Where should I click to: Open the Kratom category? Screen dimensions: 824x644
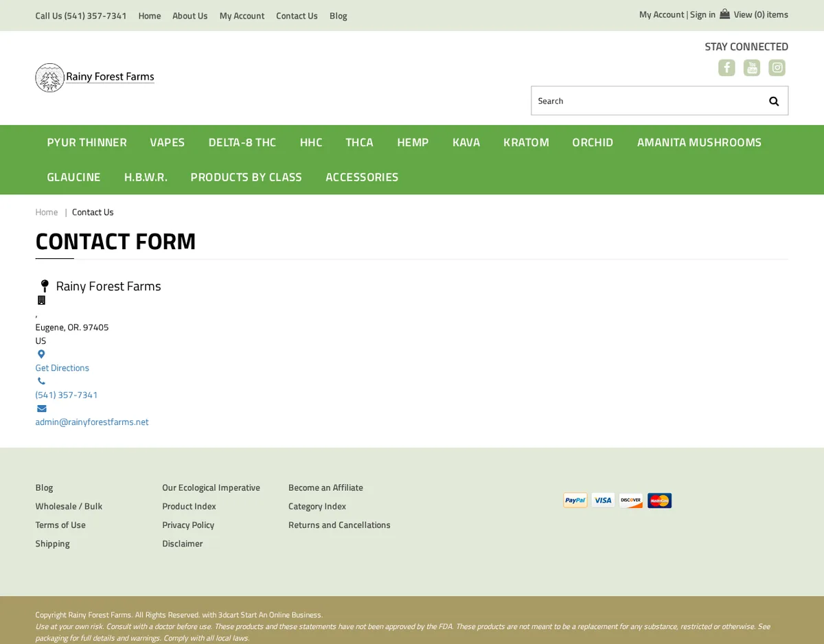(526, 142)
